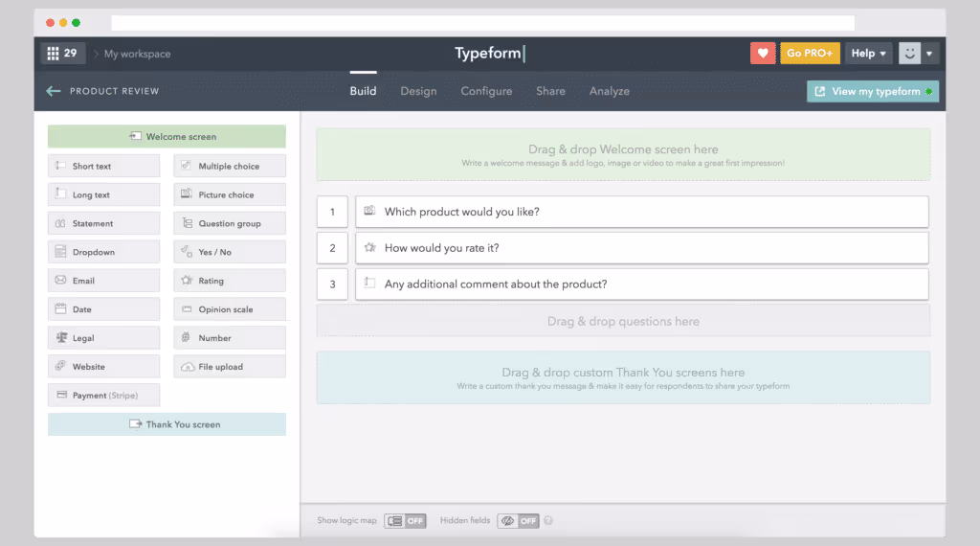Click the red heart icon button
The width and height of the screenshot is (980, 546).
tap(763, 53)
